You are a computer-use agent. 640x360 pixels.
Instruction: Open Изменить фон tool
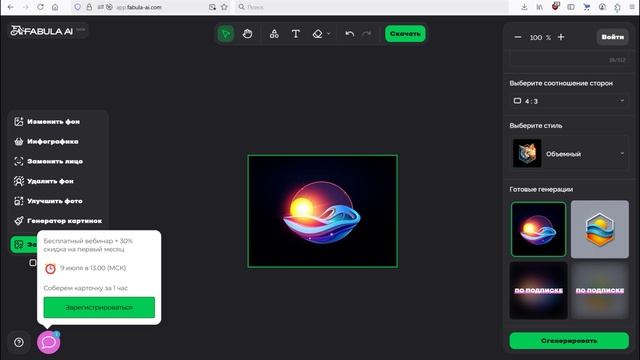click(47, 122)
